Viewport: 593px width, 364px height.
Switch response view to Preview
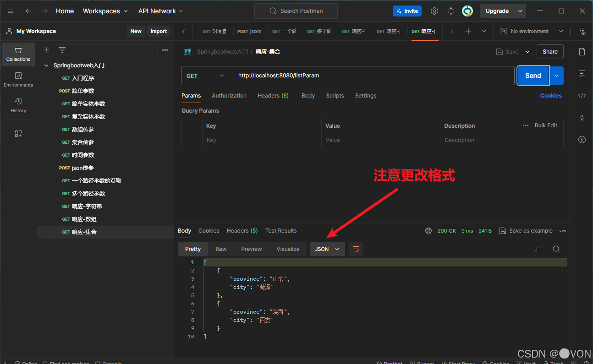[252, 249]
